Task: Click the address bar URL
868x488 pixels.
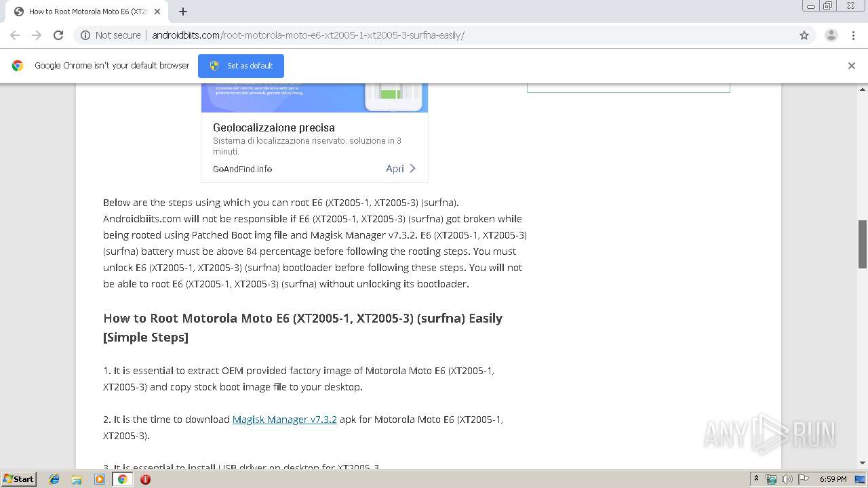Action: pos(308,35)
